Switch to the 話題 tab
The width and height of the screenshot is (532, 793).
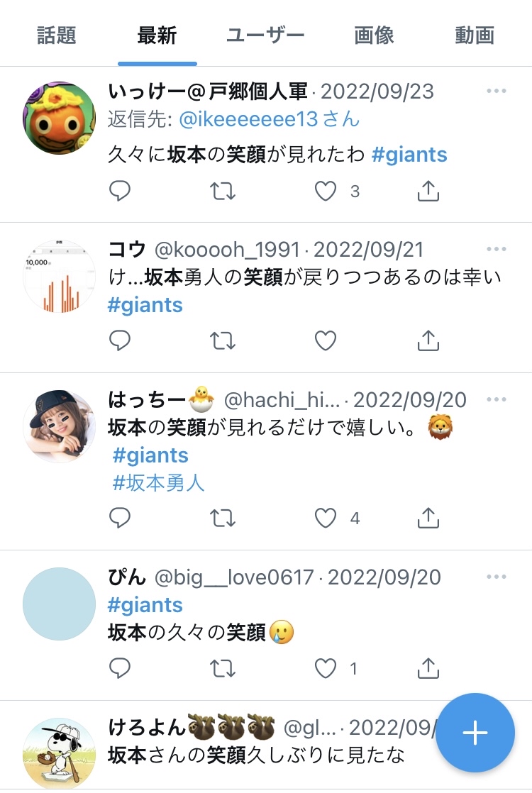coord(57,35)
